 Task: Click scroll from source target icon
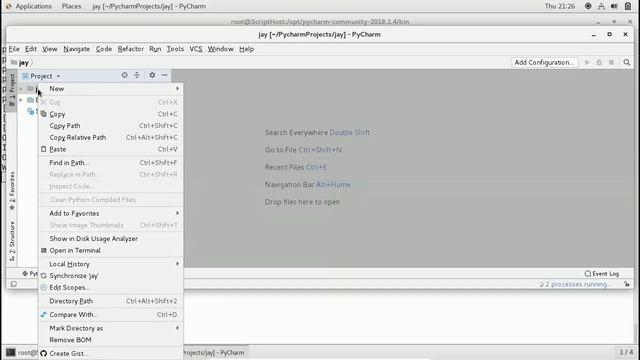(x=124, y=75)
